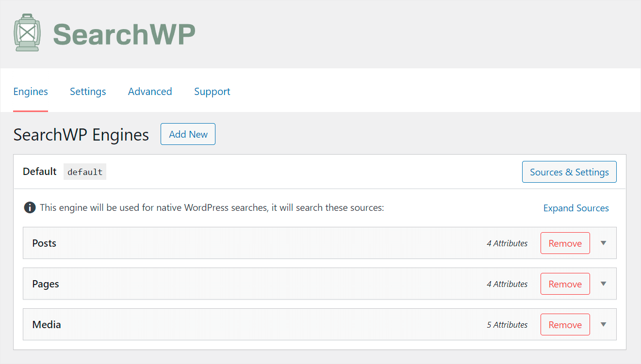Click the native WordPress searches description text

tap(212, 208)
